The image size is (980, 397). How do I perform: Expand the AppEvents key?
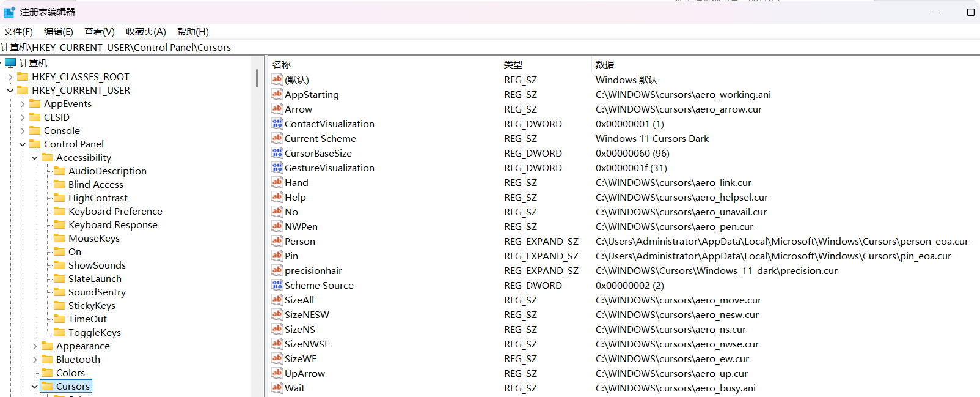23,104
